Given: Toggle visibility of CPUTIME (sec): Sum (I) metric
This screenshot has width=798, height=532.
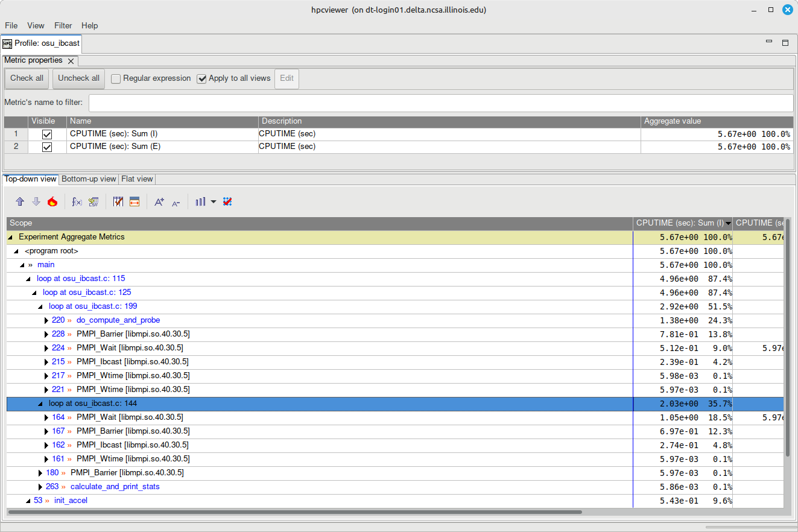Looking at the screenshot, I should (46, 134).
